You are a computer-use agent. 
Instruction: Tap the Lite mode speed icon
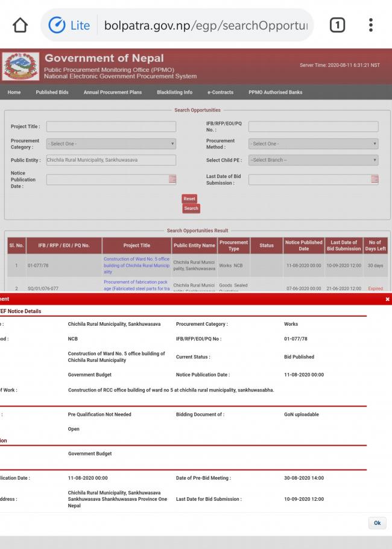[57, 25]
